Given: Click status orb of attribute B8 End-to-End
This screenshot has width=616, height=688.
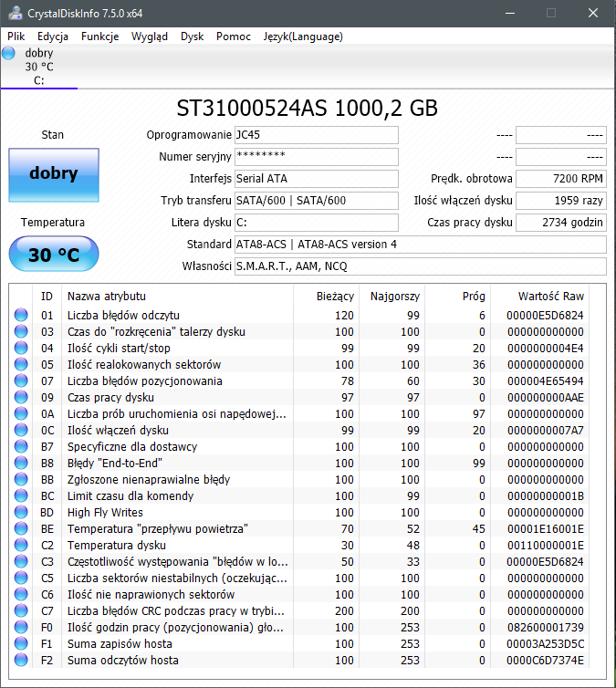Looking at the screenshot, I should coord(21,463).
